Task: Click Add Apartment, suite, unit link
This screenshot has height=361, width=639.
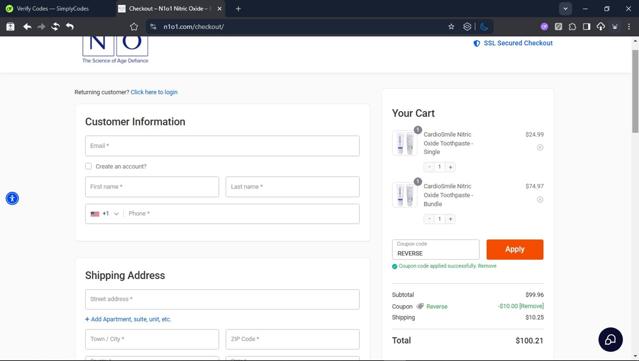Action: click(128, 319)
